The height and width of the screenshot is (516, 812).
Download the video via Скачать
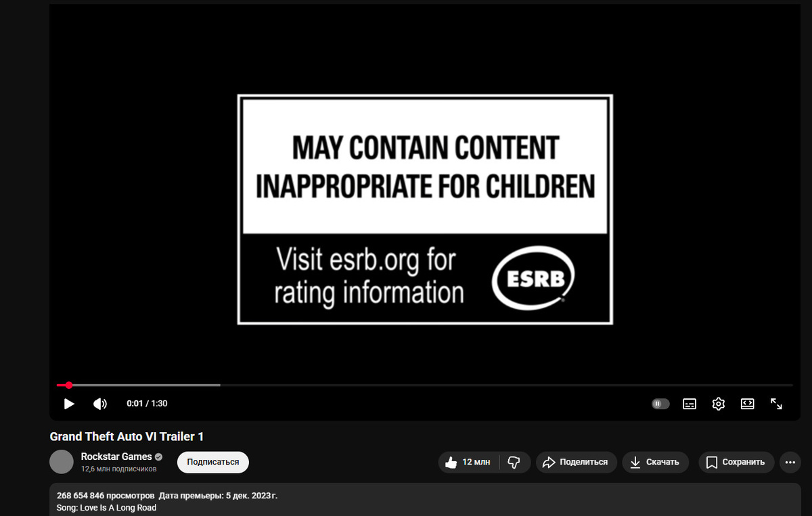tap(655, 462)
